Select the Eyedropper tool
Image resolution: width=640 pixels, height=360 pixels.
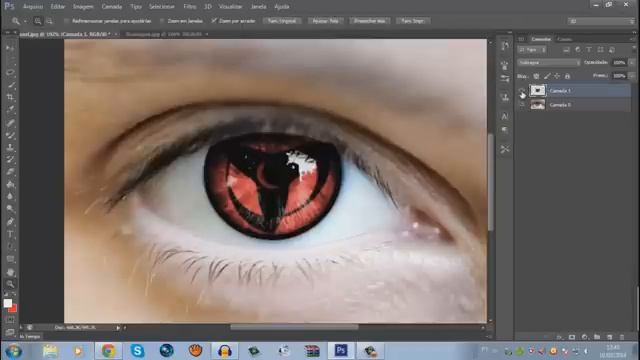[10, 109]
